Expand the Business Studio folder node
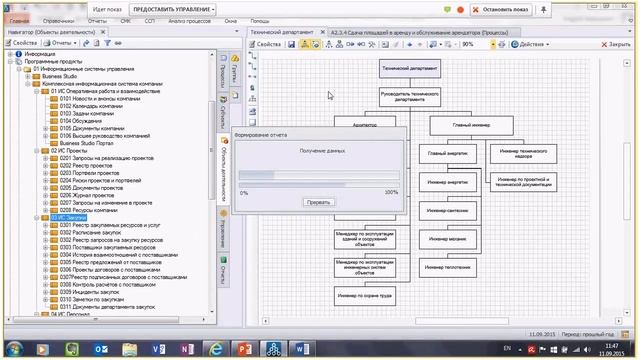Viewport: 640px width, 360px height. point(28,76)
